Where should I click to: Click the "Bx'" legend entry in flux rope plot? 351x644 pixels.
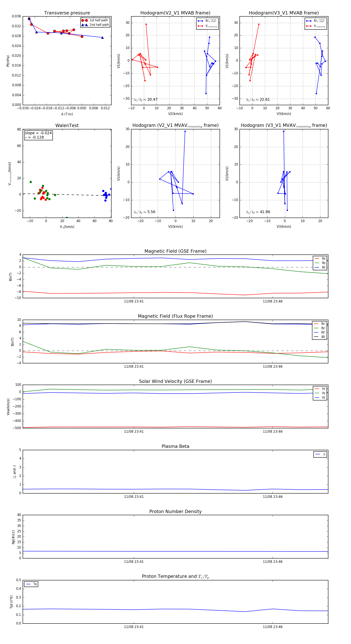(x=320, y=324)
